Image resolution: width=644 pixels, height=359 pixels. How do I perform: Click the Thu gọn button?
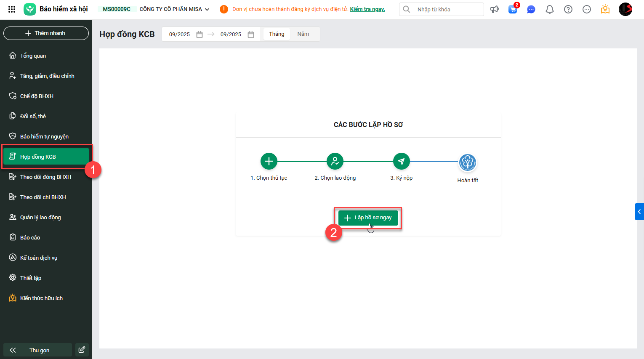37,350
